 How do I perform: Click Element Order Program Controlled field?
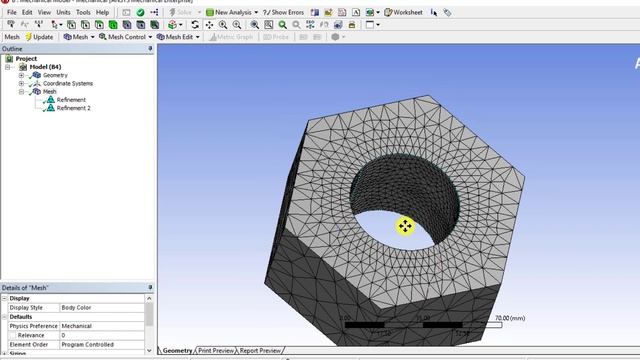click(x=102, y=344)
